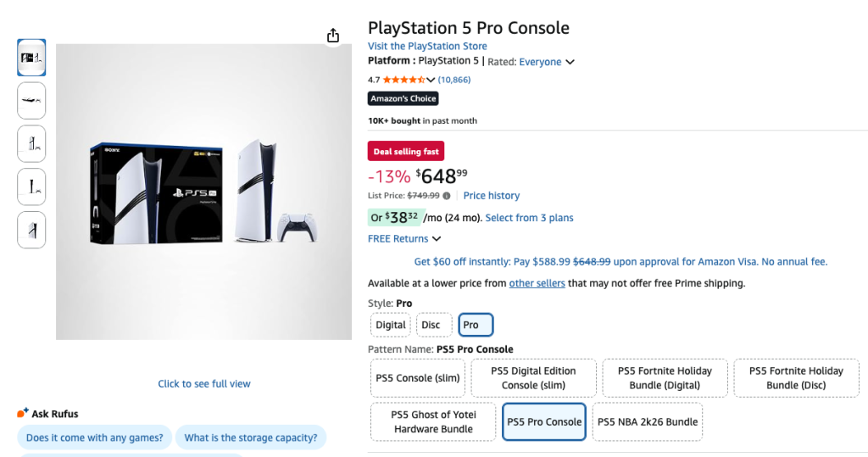This screenshot has height=457, width=868.
Task: Show the third product thumbnail image
Action: tap(31, 144)
